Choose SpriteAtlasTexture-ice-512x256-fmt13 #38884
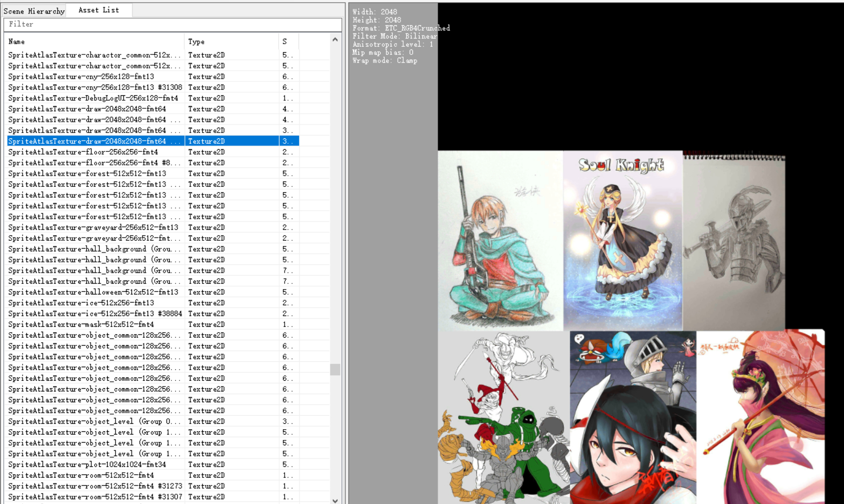Screen dimensions: 844x504 [153, 313]
